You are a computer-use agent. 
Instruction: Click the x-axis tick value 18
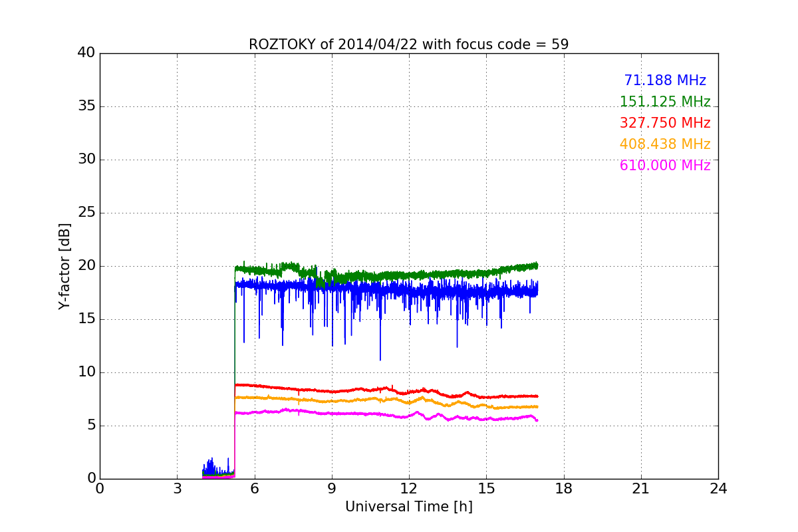point(564,489)
